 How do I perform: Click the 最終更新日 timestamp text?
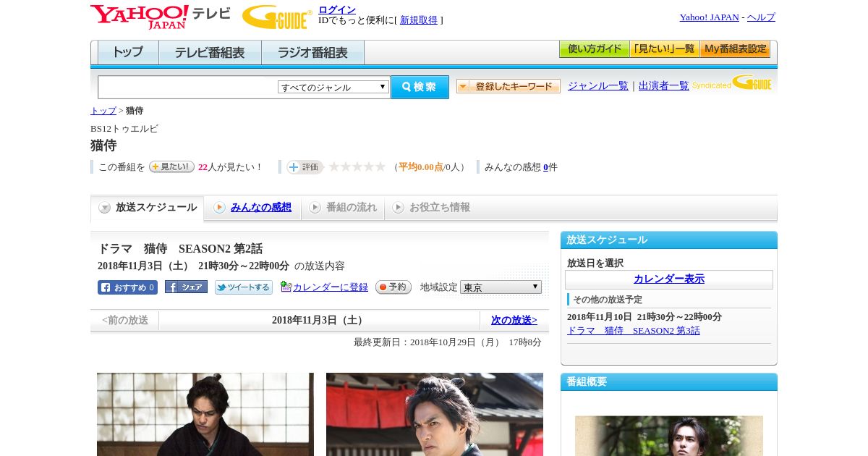point(448,342)
